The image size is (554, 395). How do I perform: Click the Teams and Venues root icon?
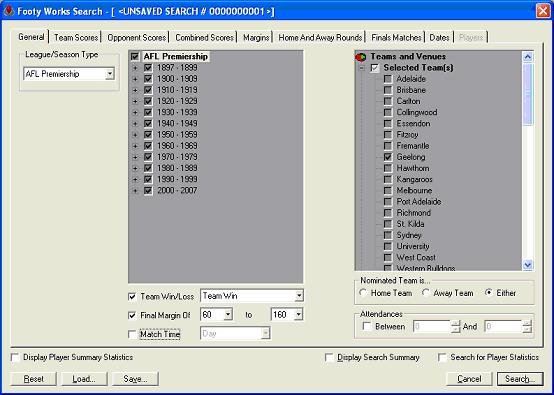361,57
